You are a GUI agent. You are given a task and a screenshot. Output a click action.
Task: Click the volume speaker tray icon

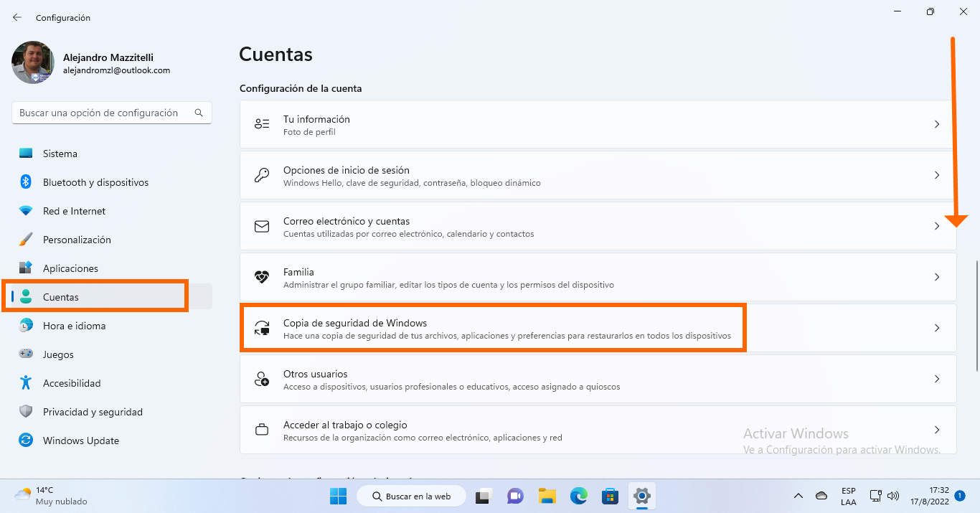893,496
